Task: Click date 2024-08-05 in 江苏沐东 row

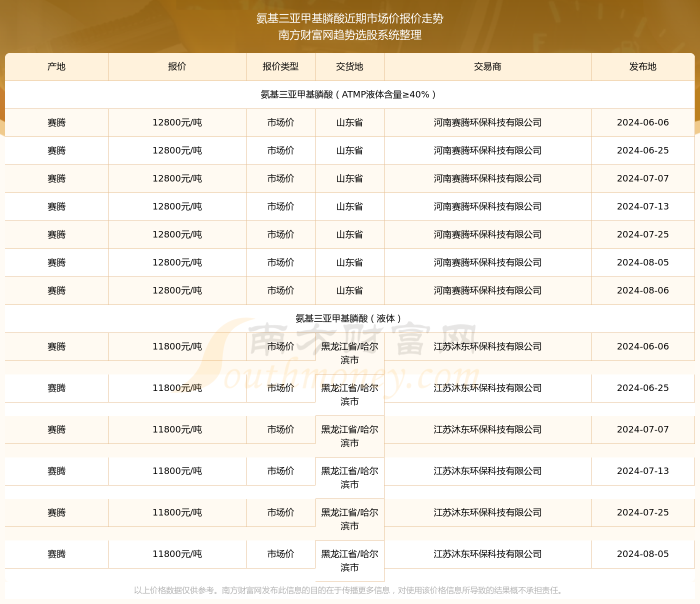Action: click(x=643, y=554)
